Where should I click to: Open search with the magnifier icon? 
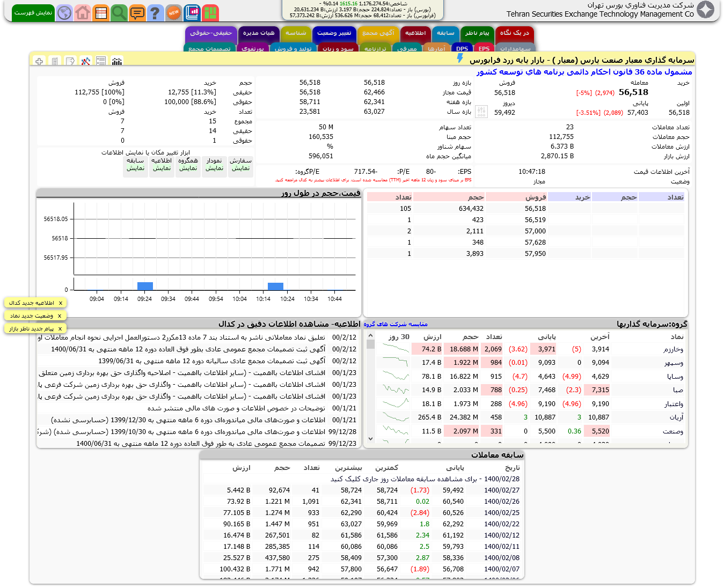pos(119,12)
